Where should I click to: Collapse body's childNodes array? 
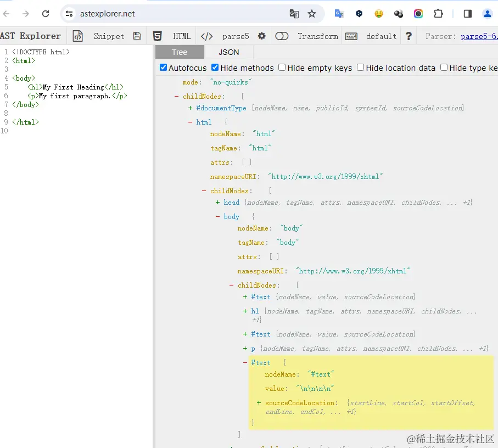232,285
